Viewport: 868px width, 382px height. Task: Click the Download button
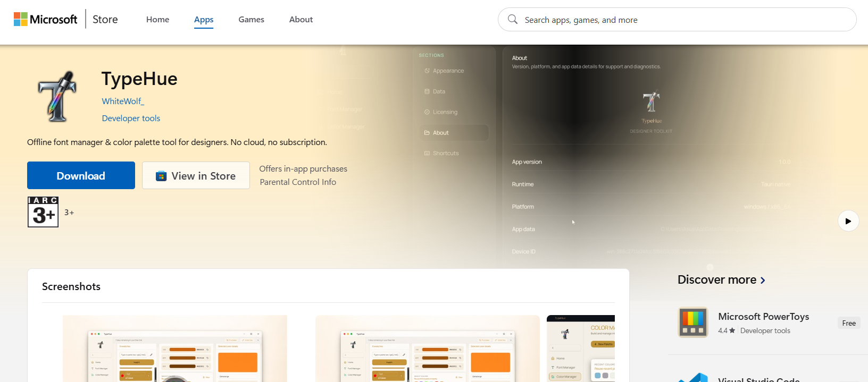coord(81,175)
